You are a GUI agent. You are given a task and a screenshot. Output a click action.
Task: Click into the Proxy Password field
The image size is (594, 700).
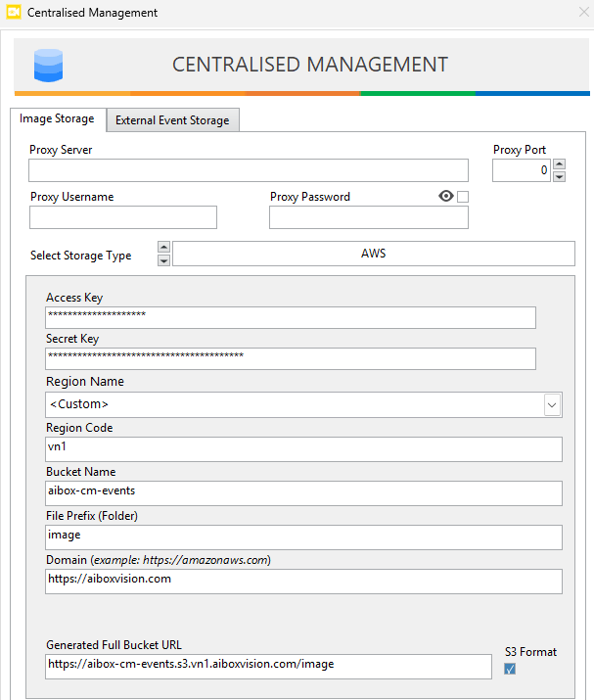tap(368, 217)
